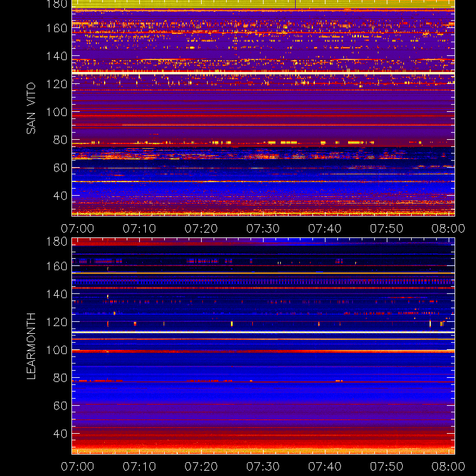Pick the 160 label on Learmonth axis
Image resolution: width=476 pixels, height=476 pixels.
[57, 266]
